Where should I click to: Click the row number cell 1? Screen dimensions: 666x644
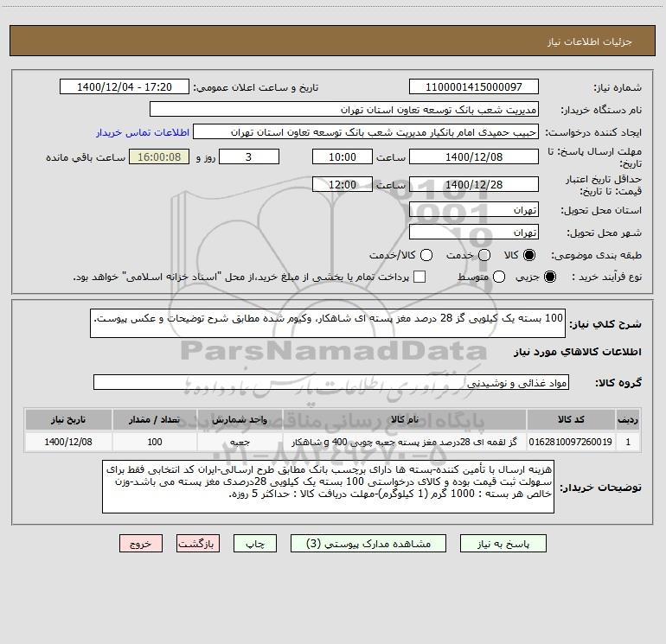click(x=628, y=442)
